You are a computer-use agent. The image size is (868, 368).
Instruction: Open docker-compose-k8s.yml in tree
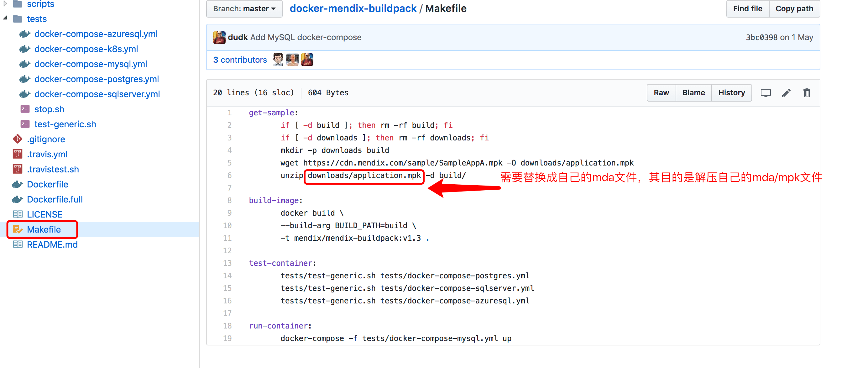(x=86, y=49)
